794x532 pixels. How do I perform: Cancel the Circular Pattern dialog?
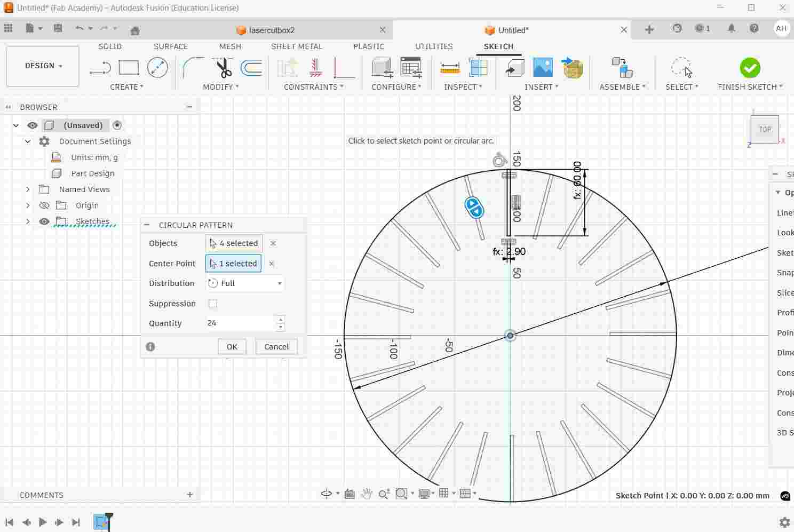[x=276, y=347]
